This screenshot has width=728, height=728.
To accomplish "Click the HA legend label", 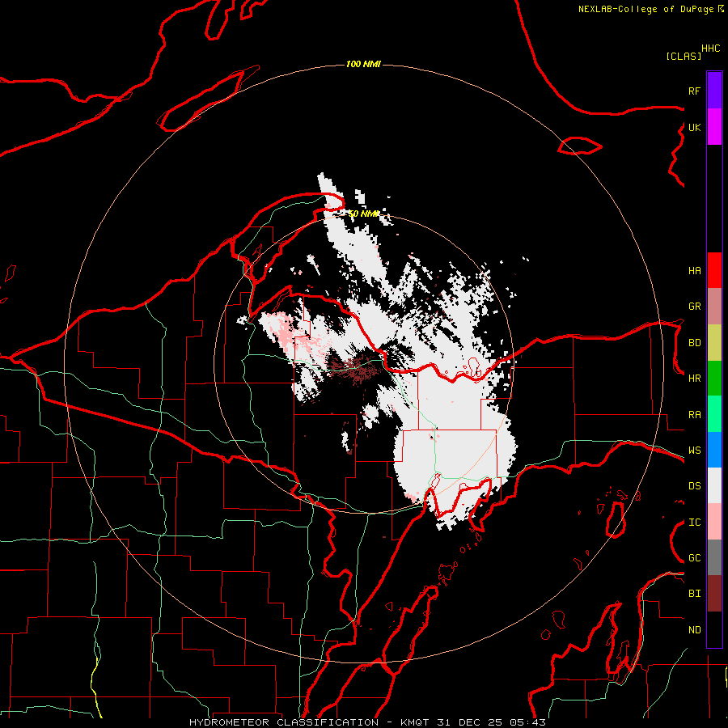I will [694, 271].
